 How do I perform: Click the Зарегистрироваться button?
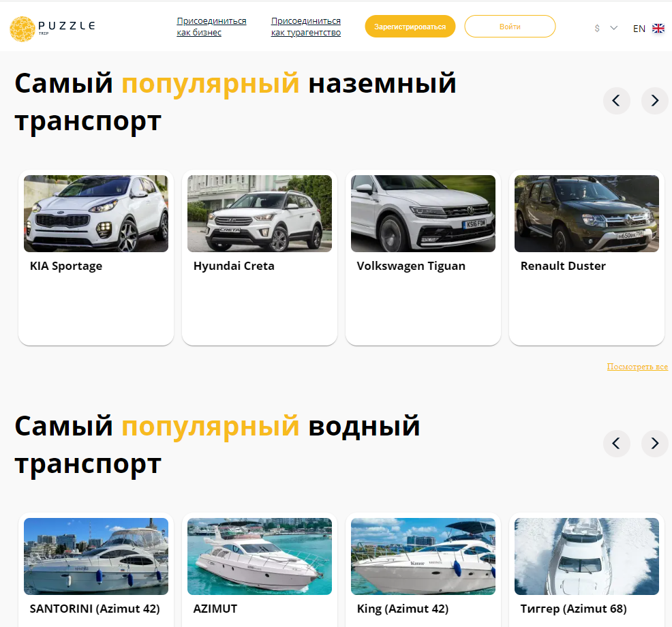tap(410, 27)
